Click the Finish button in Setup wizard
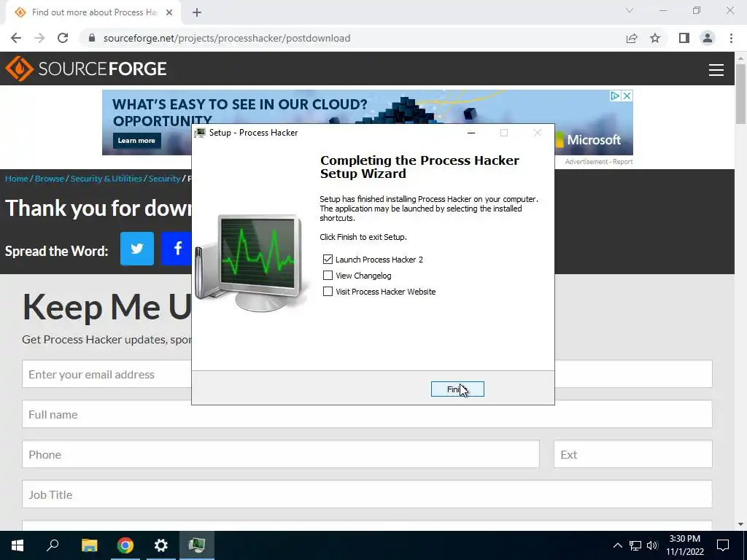This screenshot has height=560, width=747. [x=457, y=389]
